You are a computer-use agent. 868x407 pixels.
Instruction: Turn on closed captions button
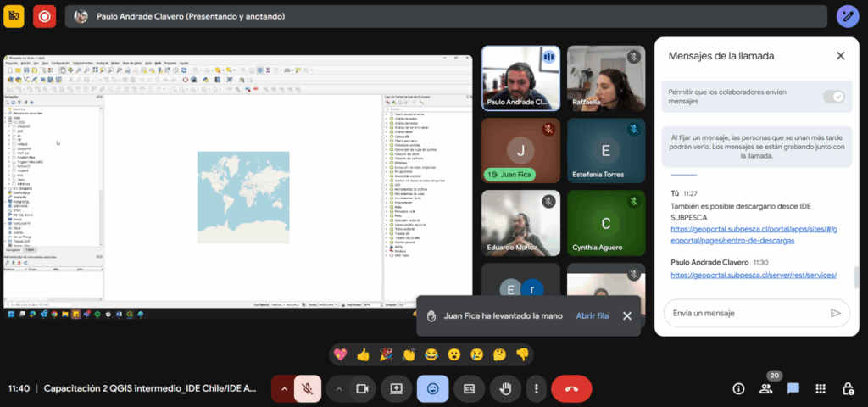(x=470, y=388)
